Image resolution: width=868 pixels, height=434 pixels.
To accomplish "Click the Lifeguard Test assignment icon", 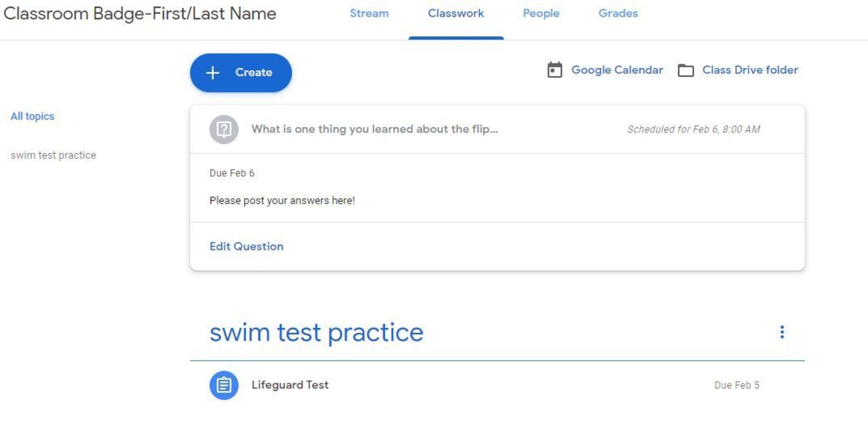I will pos(224,385).
